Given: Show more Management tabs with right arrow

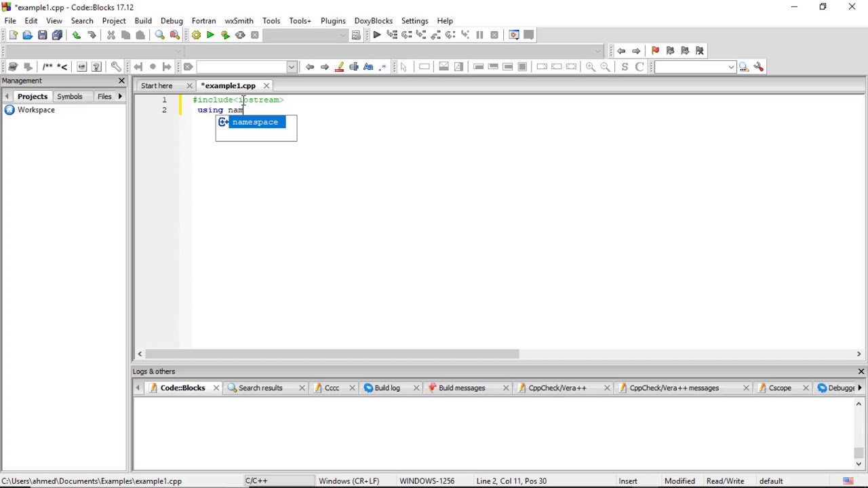Looking at the screenshot, I should coord(120,96).
